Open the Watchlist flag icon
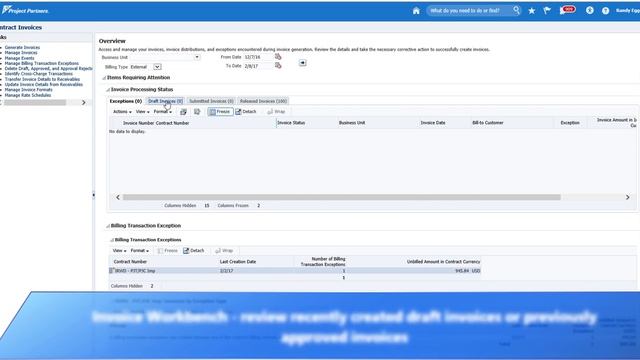The image size is (640, 360). click(547, 11)
